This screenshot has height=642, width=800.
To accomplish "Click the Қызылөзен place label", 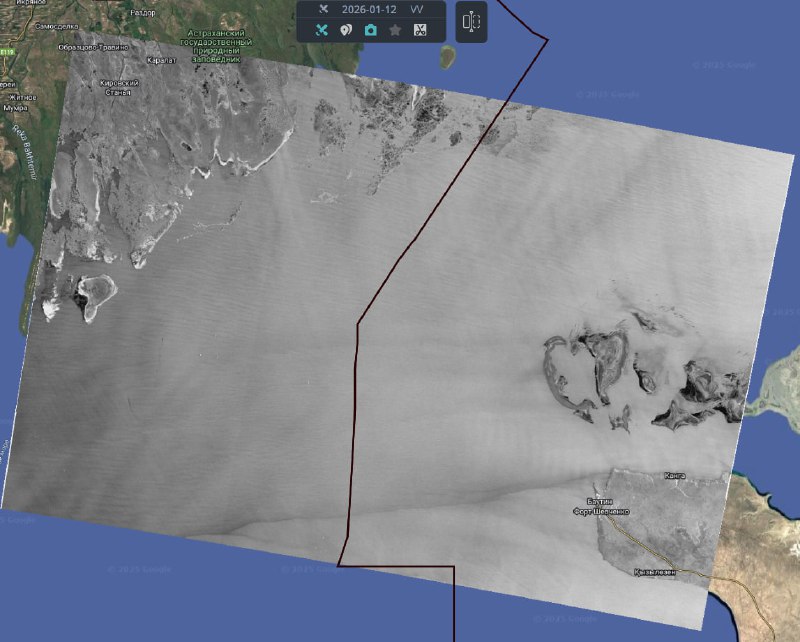I will [655, 572].
